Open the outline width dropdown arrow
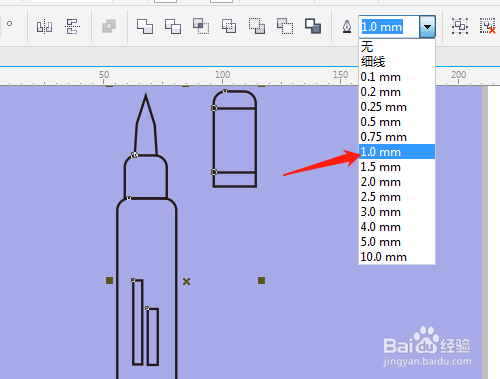This screenshot has height=379, width=500. pos(427,27)
